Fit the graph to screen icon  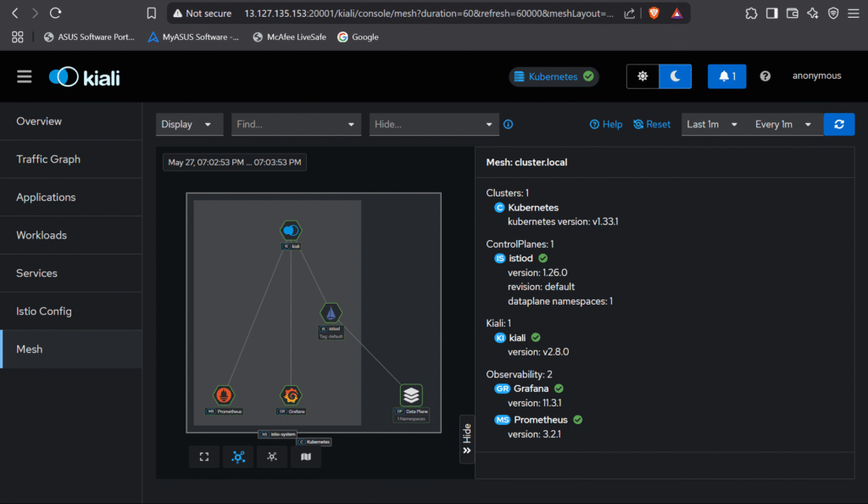click(x=204, y=457)
